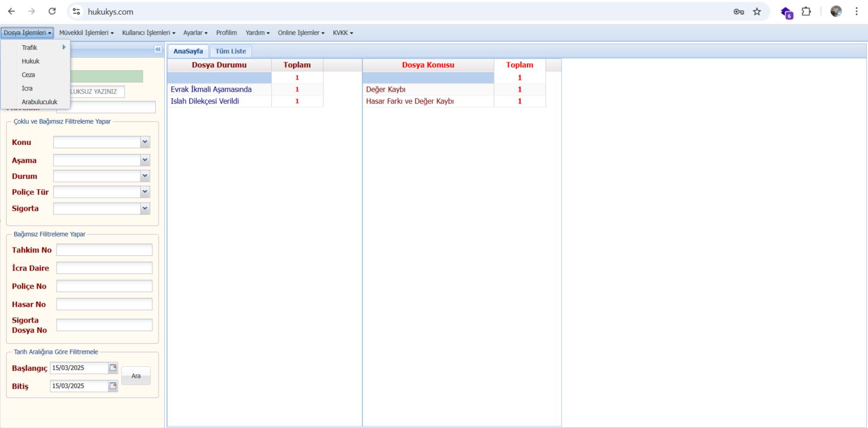Open the saved passwords key icon

pyautogui.click(x=739, y=11)
